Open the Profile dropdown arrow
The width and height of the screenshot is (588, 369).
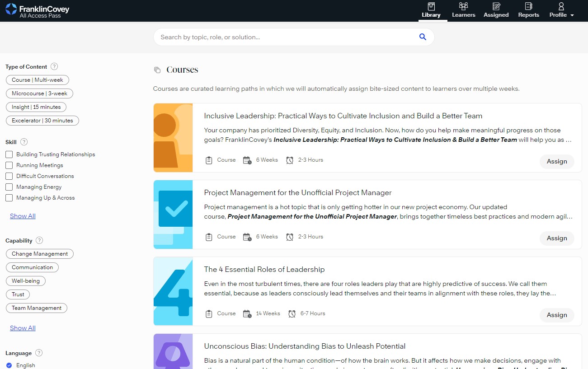[x=572, y=15]
